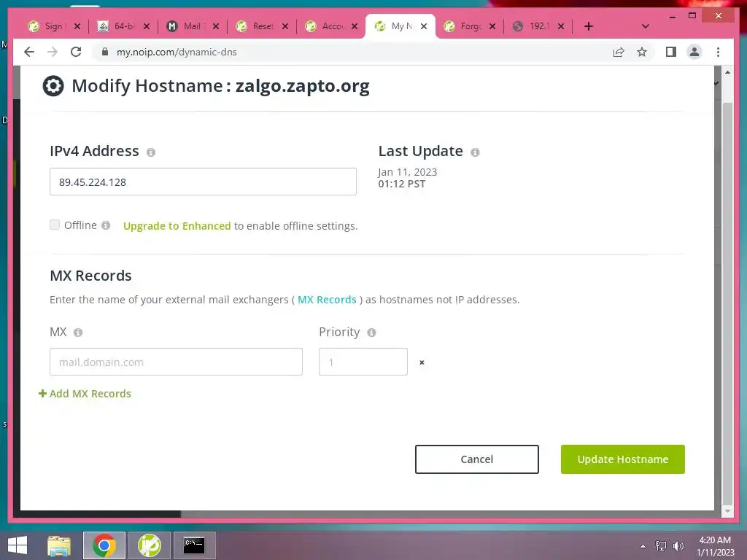This screenshot has width=747, height=560.
Task: View site security lock info
Action: click(105, 52)
